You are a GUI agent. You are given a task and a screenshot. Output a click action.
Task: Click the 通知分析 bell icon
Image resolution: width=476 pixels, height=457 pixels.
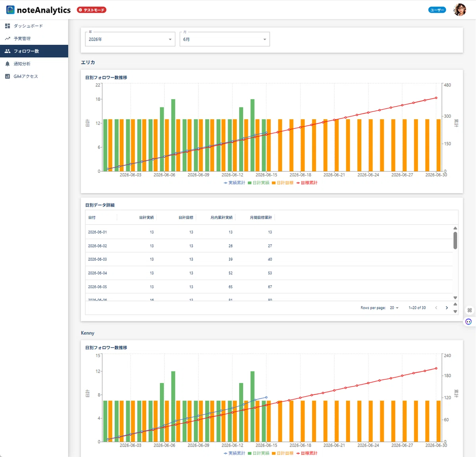[x=8, y=64]
